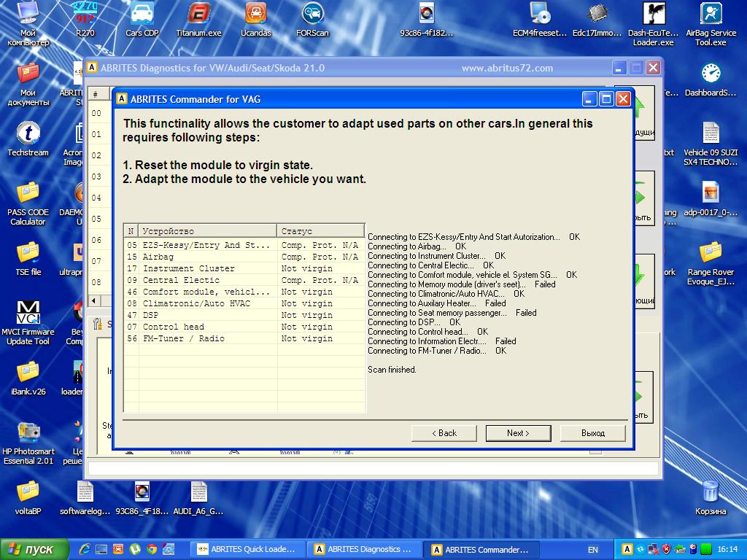Open Titanium.exe desktop icon
Screen dimensions: 747x560
199,20
